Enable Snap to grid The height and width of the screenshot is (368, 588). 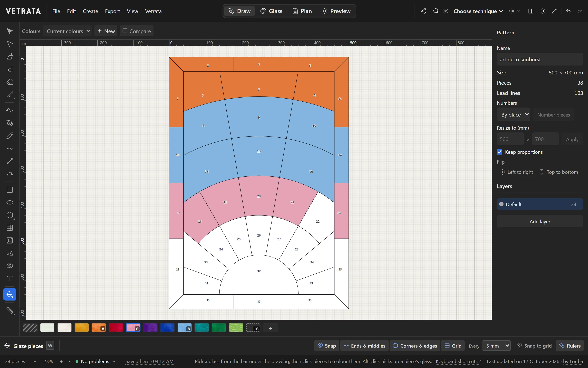tap(534, 346)
